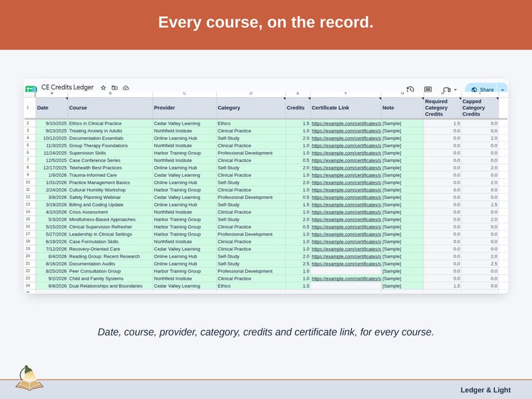Click the date cell 9/8/2026
The image size is (532, 399).
pos(52,286)
